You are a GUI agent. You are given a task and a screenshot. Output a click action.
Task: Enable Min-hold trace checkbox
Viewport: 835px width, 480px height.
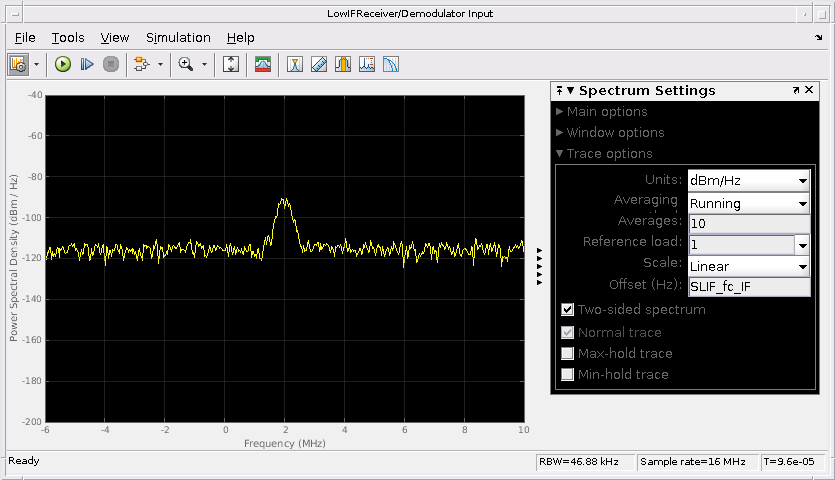coord(568,375)
